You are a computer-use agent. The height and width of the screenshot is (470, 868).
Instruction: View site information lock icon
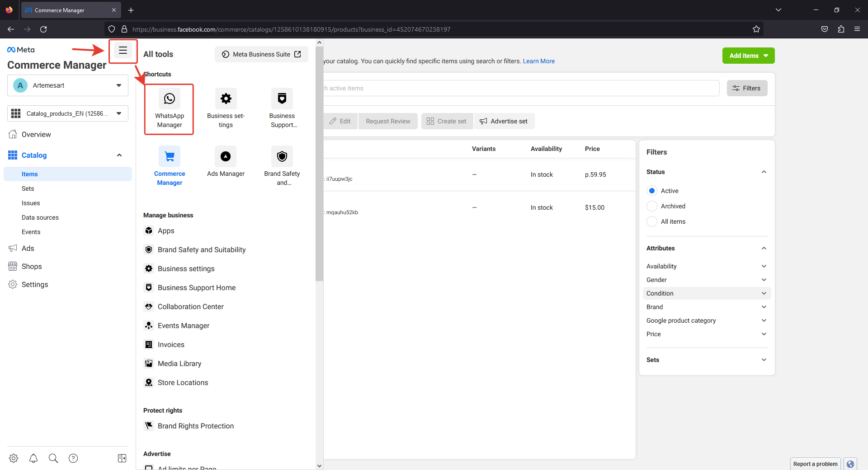click(124, 29)
